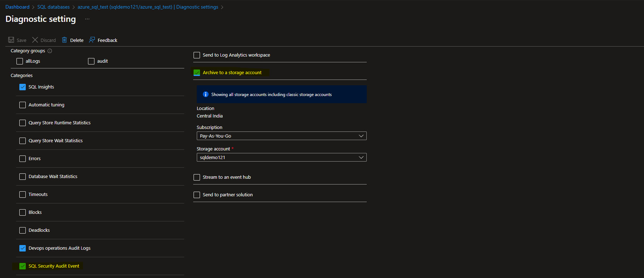The width and height of the screenshot is (644, 278).
Task: Go to the SQL databases breadcrumb
Action: pyautogui.click(x=53, y=7)
